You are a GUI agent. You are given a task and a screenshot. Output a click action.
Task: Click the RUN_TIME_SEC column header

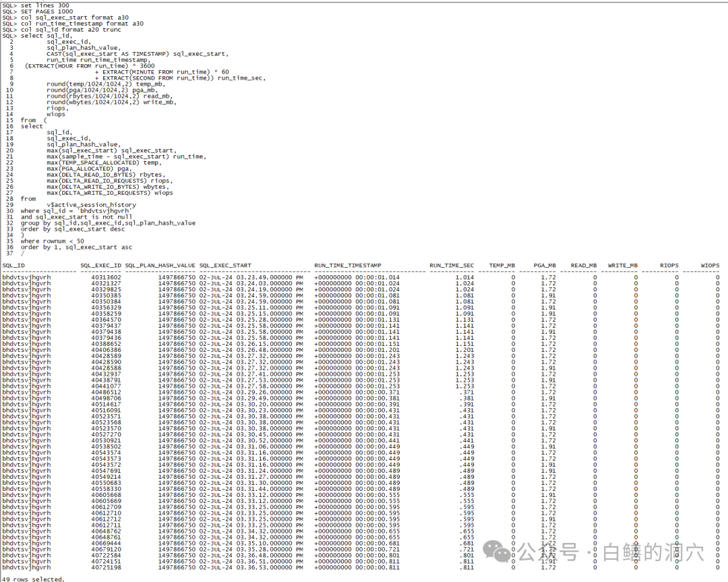pos(452,266)
